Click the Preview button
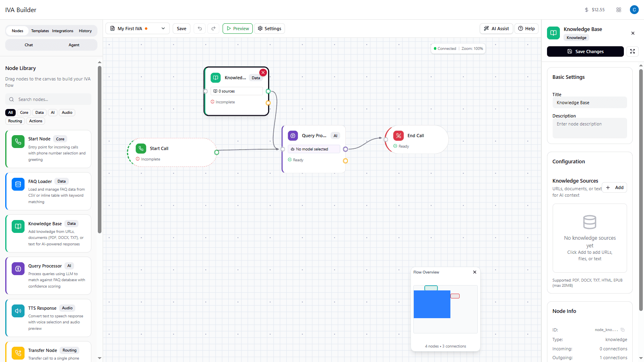 (x=237, y=28)
